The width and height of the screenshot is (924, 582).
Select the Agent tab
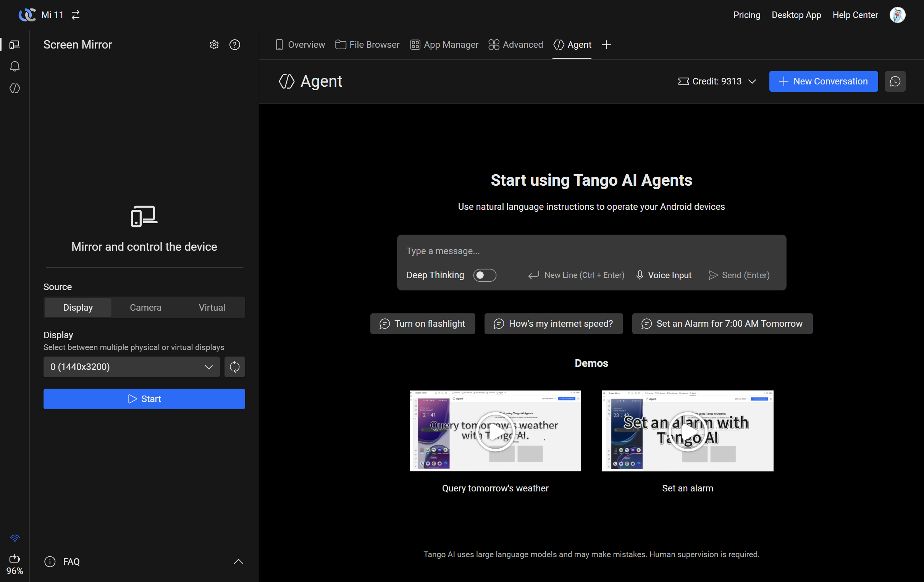point(572,45)
